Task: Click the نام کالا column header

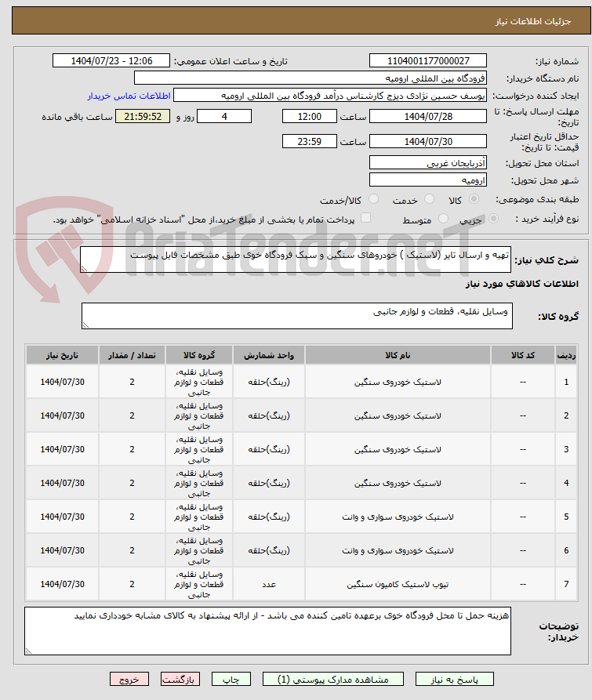Action: [398, 355]
